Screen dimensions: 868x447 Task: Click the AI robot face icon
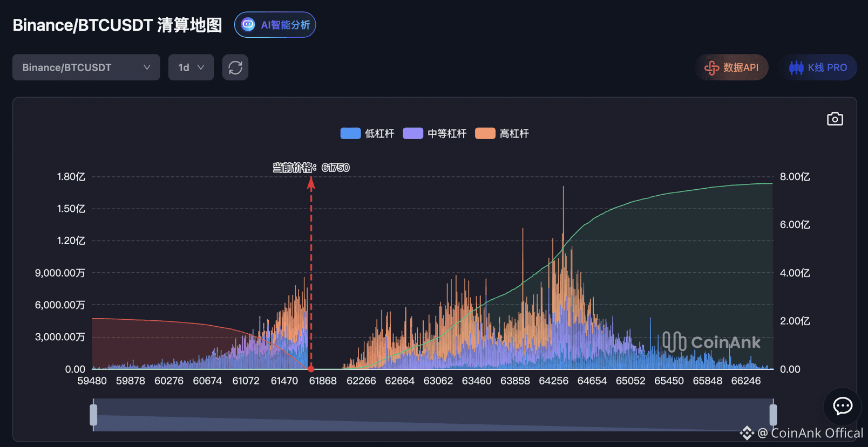point(248,25)
